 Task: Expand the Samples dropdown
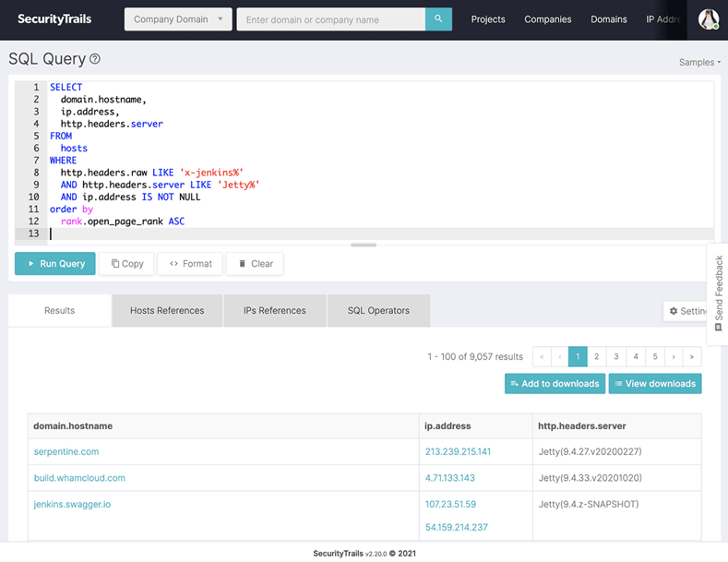(699, 62)
